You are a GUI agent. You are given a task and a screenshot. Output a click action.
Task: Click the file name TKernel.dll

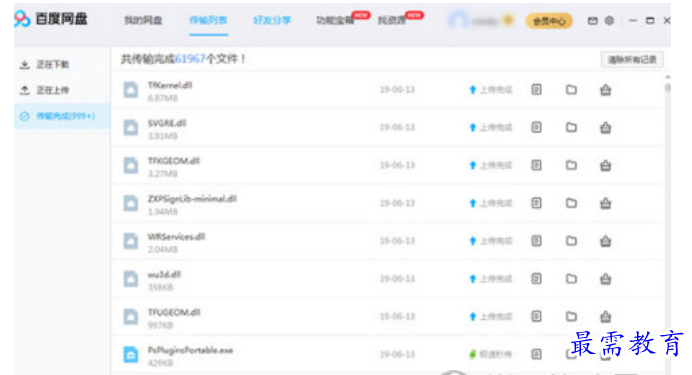[170, 85]
